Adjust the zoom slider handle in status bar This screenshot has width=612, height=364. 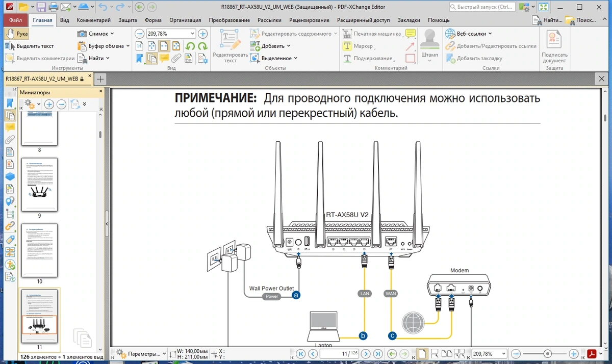coord(547,354)
